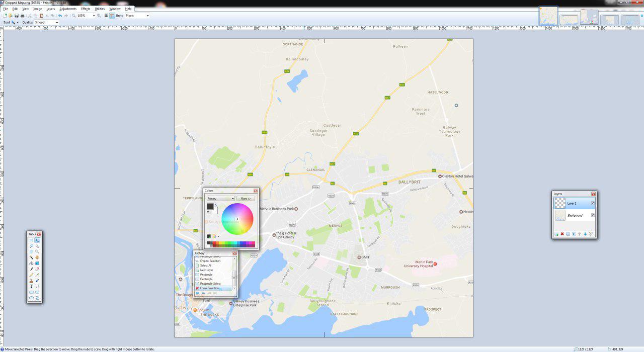Image resolution: width=644 pixels, height=352 pixels.
Task: Select the Pencil tool
Action: tap(31, 275)
